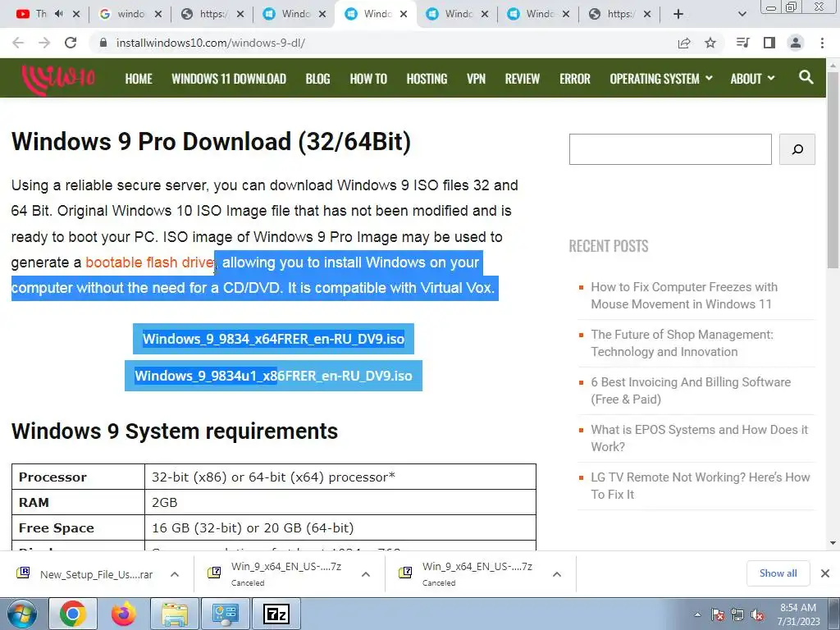Open the Hosting menu item

pyautogui.click(x=427, y=79)
